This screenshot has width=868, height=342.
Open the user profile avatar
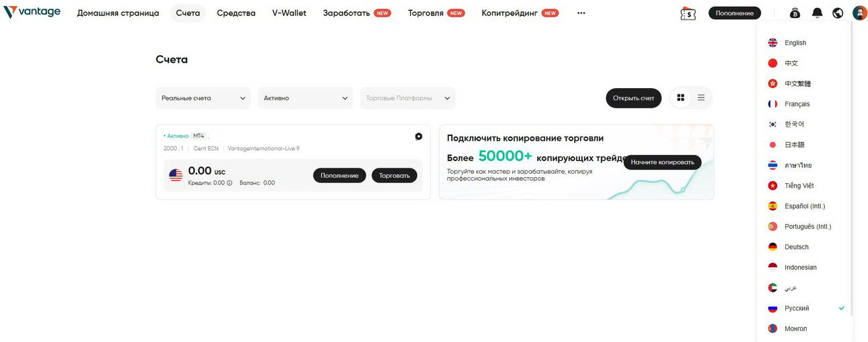tap(859, 13)
